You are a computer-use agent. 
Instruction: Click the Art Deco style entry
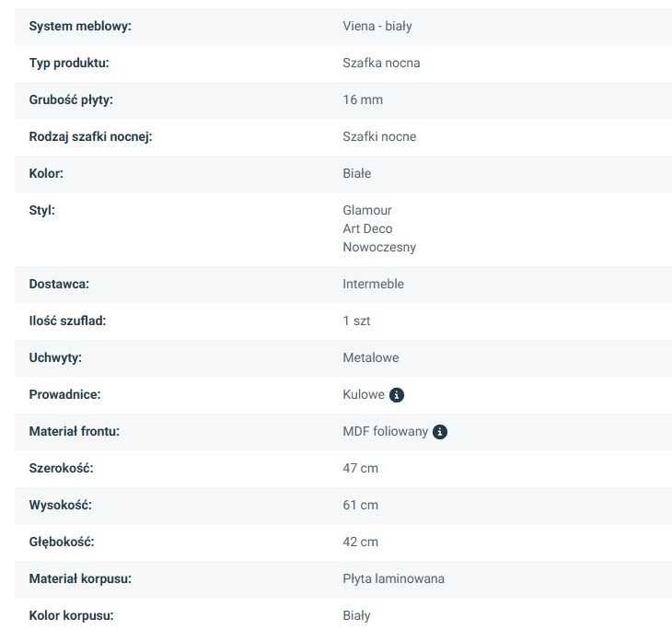[x=367, y=228]
